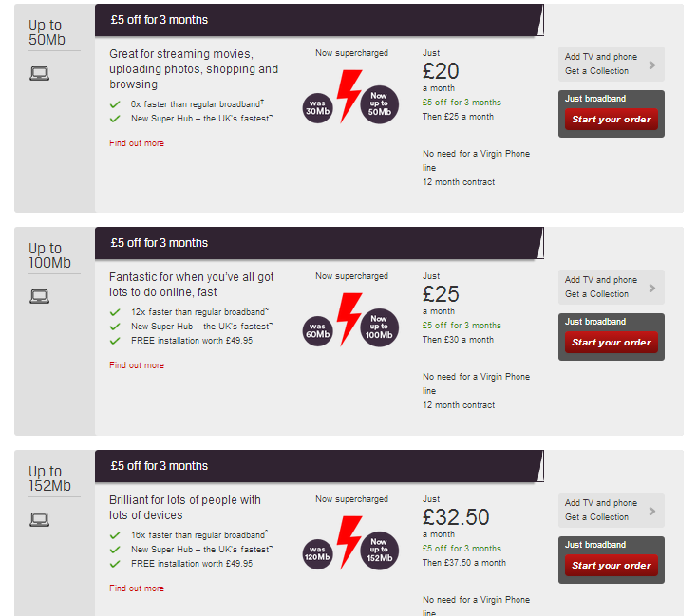Screen dimensions: 697x616
Task: Click green tick beside 100Mb 'FREE installation worth £49.95'
Action: (x=115, y=341)
